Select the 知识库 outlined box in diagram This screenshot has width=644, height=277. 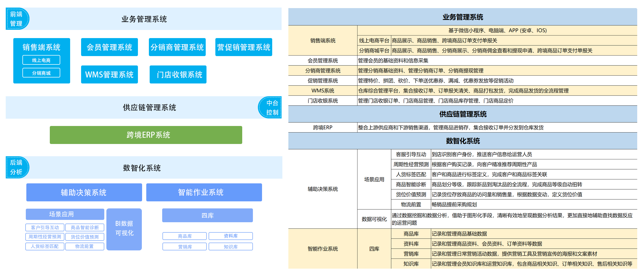click(x=230, y=246)
